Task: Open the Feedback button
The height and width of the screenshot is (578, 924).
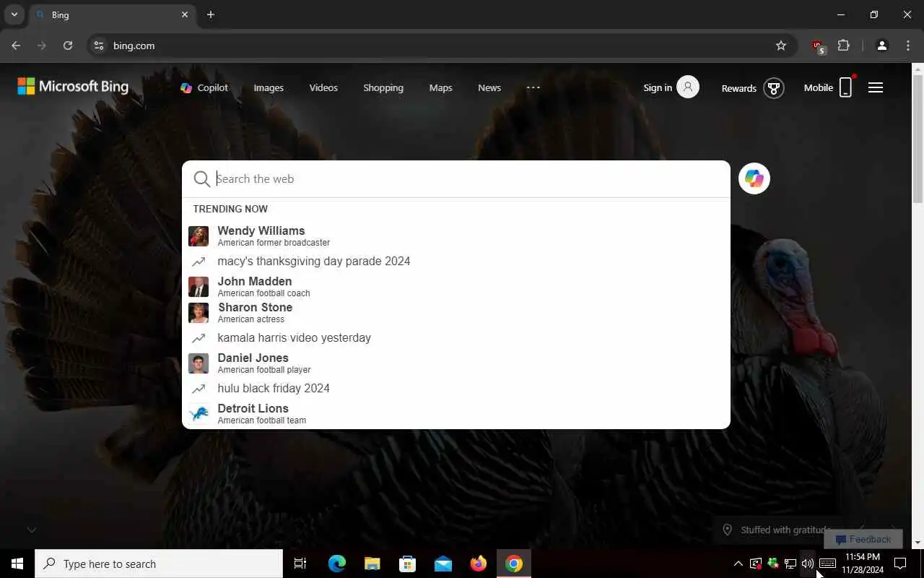Action: 863,539
